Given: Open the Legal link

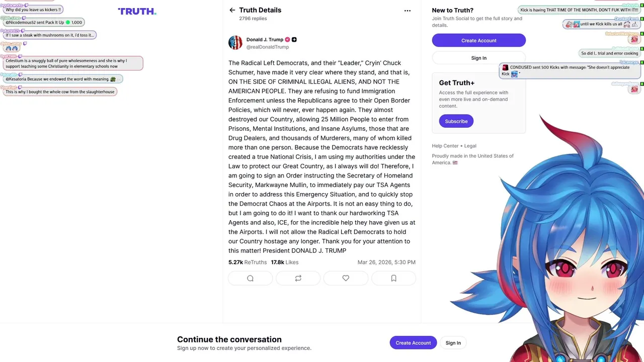Looking at the screenshot, I should click(470, 146).
